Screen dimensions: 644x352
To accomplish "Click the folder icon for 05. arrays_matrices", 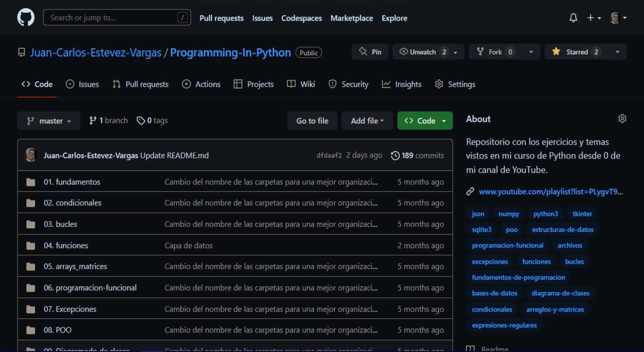I will coord(31,267).
